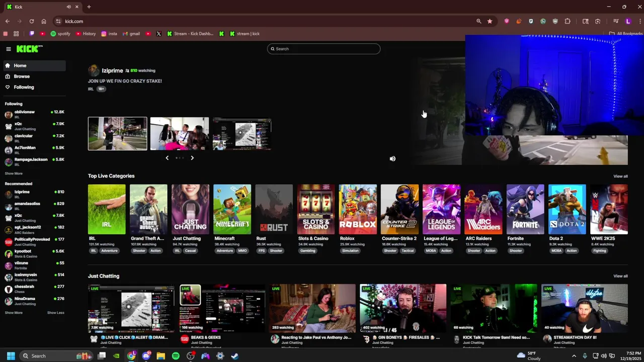Collapse Recommended list with Show Less
This screenshot has height=362, width=644.
[56, 313]
